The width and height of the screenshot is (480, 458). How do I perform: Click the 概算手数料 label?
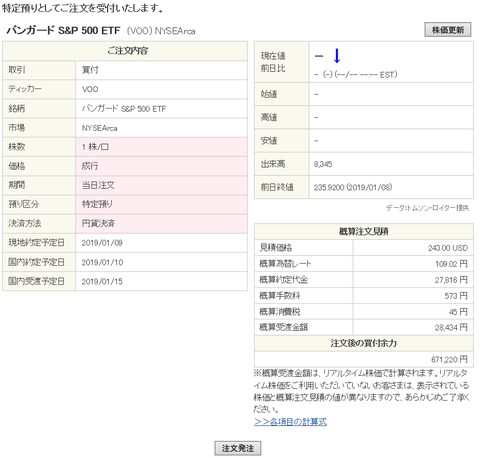point(280,296)
